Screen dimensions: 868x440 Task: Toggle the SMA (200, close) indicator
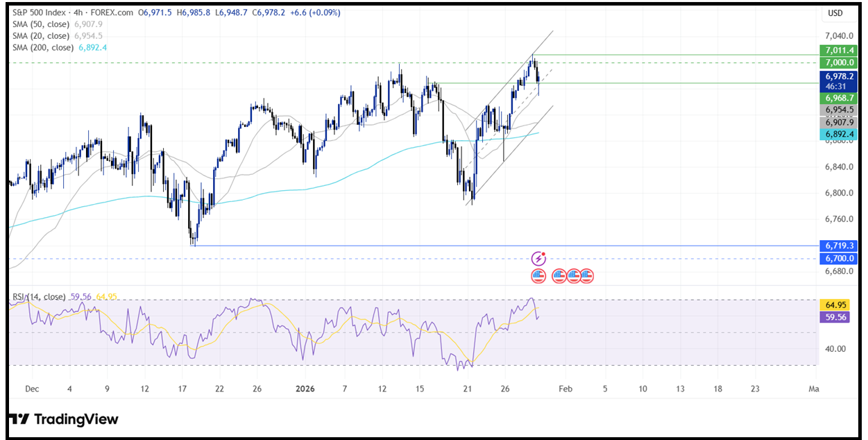(44, 48)
